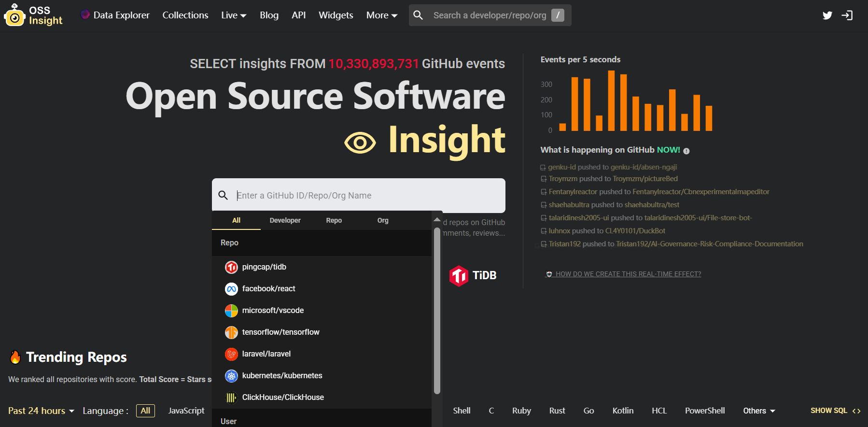Click the Data Explorer purple icon
The height and width of the screenshot is (427, 868).
(85, 14)
